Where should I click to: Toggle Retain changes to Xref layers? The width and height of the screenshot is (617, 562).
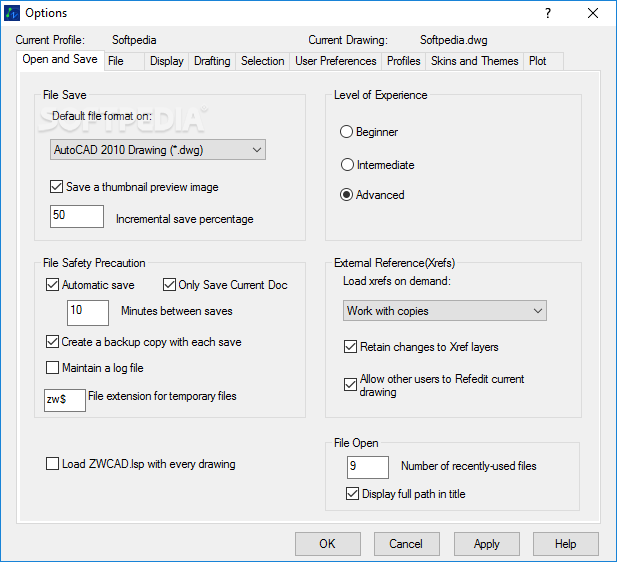pyautogui.click(x=350, y=347)
